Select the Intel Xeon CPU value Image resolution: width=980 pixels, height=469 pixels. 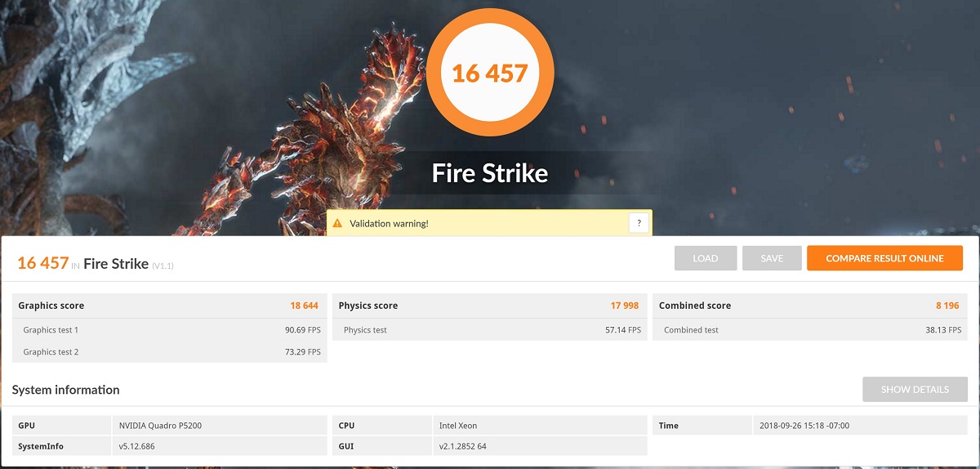(x=458, y=426)
